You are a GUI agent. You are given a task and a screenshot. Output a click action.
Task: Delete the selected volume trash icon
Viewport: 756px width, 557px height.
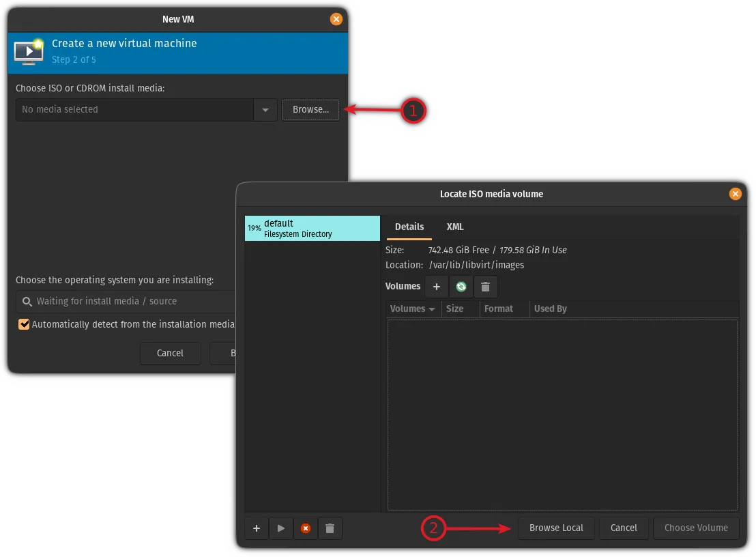pyautogui.click(x=486, y=287)
